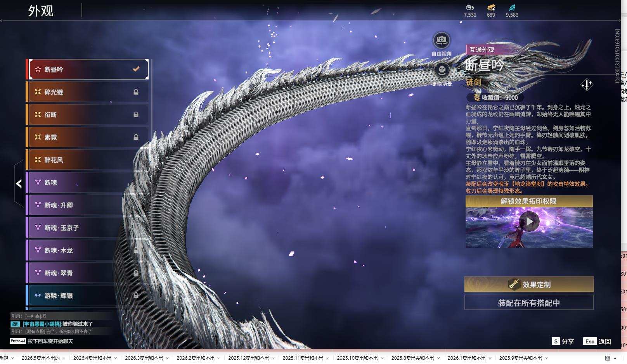Image resolution: width=627 pixels, height=364 pixels.
Task: Click the 链剑 weapon type label
Action: coord(474,82)
